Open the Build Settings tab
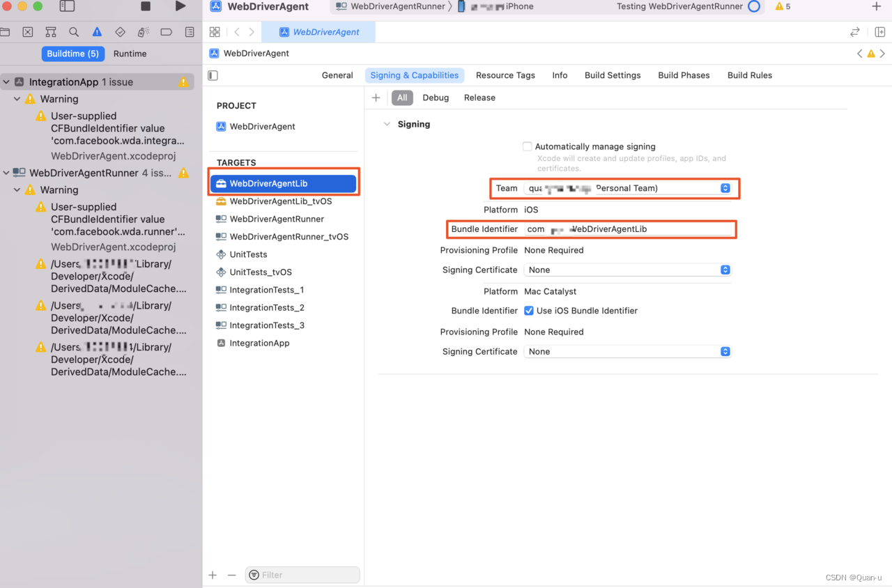Screen dimensions: 892x588 [613, 75]
